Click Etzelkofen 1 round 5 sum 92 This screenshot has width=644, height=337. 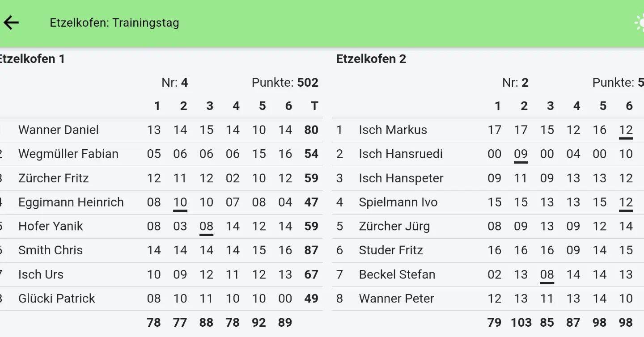[259, 323]
